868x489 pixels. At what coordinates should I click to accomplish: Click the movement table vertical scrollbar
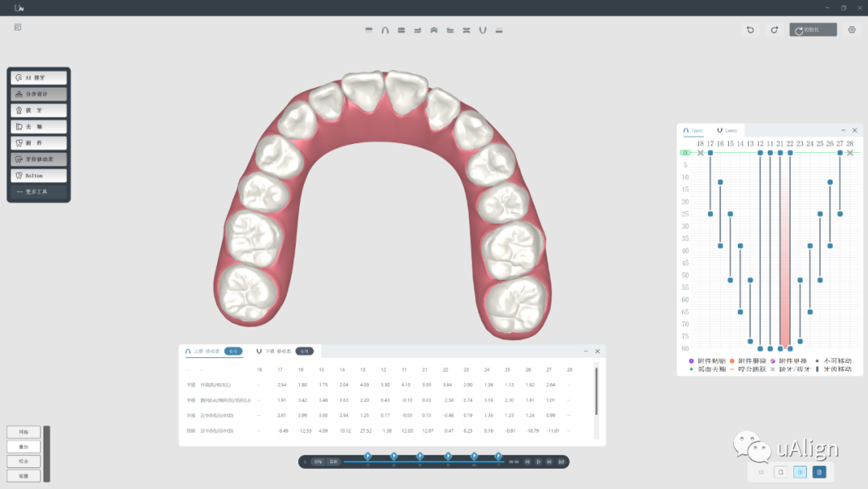tap(596, 391)
